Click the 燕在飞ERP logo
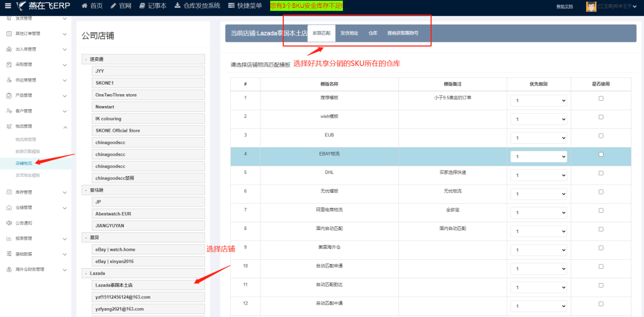The height and width of the screenshot is (317, 644). pyautogui.click(x=43, y=6)
